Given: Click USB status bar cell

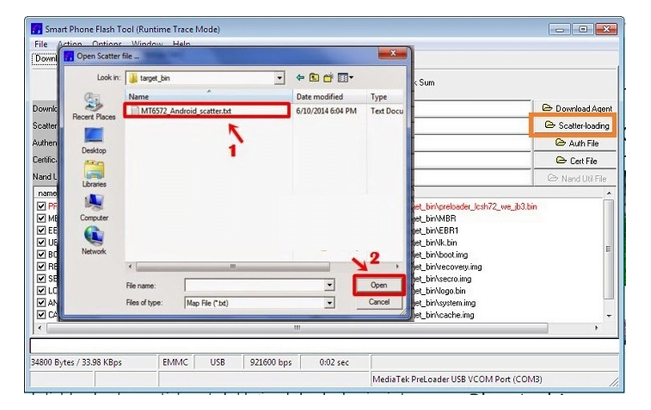Looking at the screenshot, I should 218,362.
